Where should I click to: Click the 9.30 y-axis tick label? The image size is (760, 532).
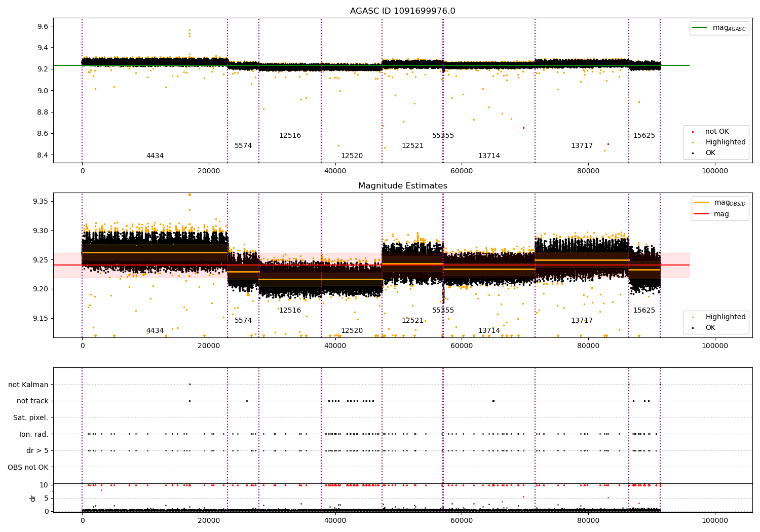point(41,231)
